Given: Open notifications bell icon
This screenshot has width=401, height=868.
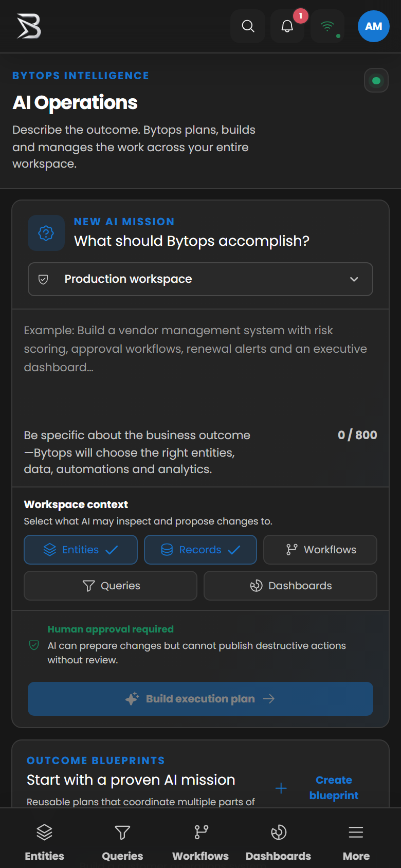Looking at the screenshot, I should point(287,26).
